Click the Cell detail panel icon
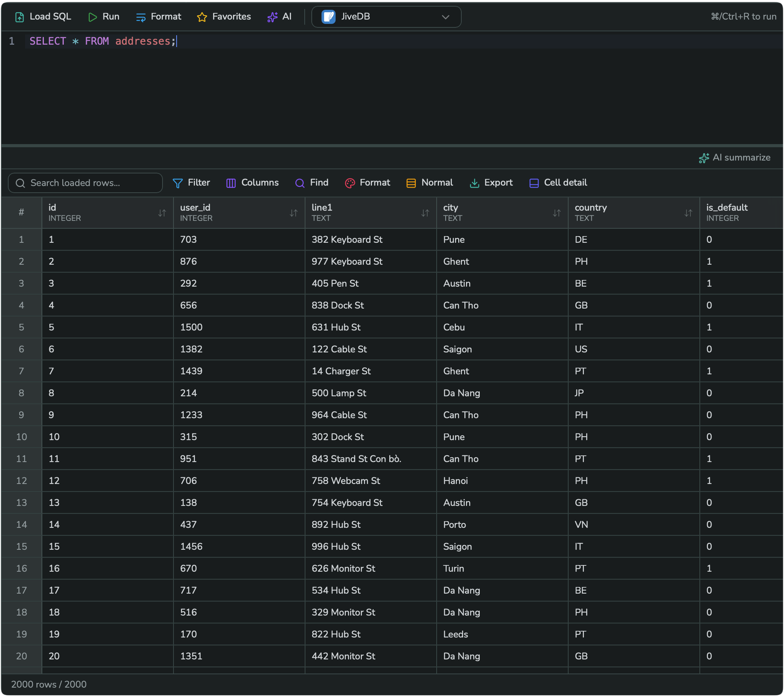The height and width of the screenshot is (697, 784). pyautogui.click(x=534, y=183)
